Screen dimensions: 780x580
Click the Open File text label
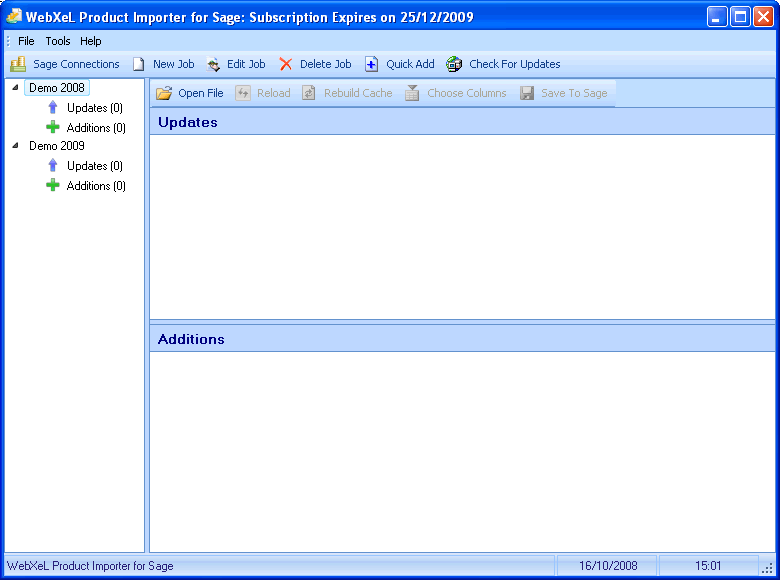[201, 93]
